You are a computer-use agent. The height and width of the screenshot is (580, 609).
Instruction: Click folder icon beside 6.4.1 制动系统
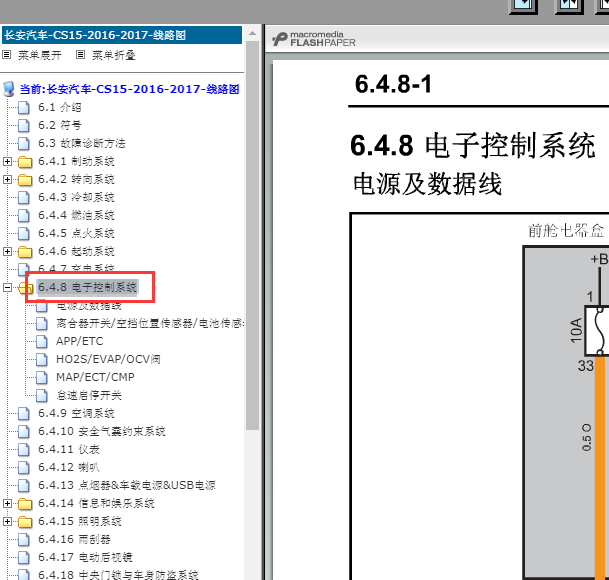pyautogui.click(x=25, y=162)
